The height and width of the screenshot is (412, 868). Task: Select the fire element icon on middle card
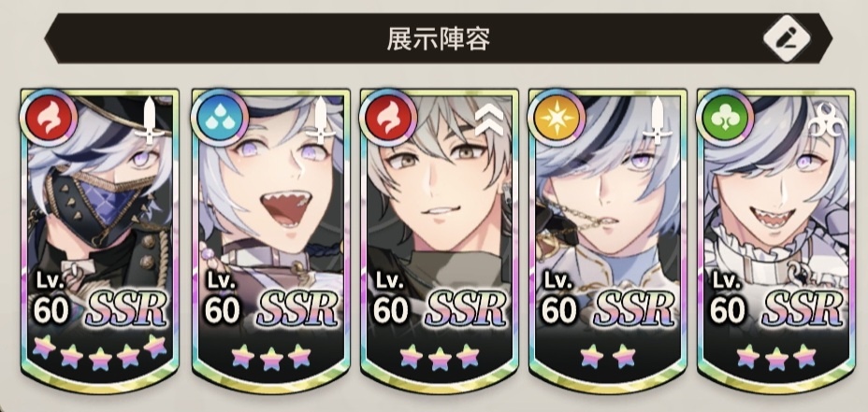[388, 119]
